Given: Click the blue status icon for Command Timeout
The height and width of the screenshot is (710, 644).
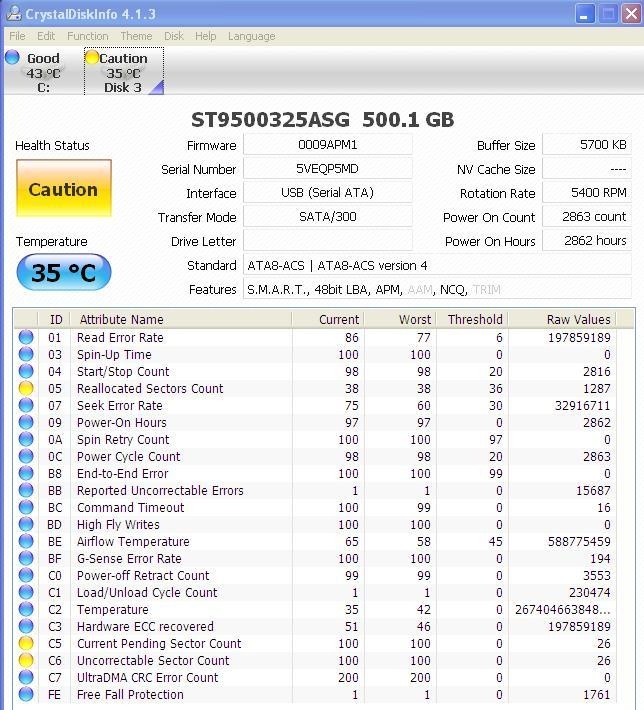Looking at the screenshot, I should pyautogui.click(x=26, y=507).
